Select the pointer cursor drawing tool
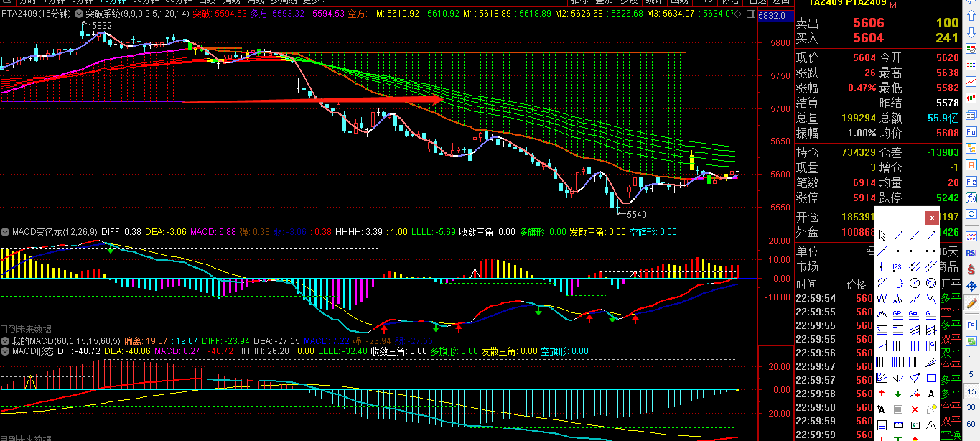 [882, 236]
